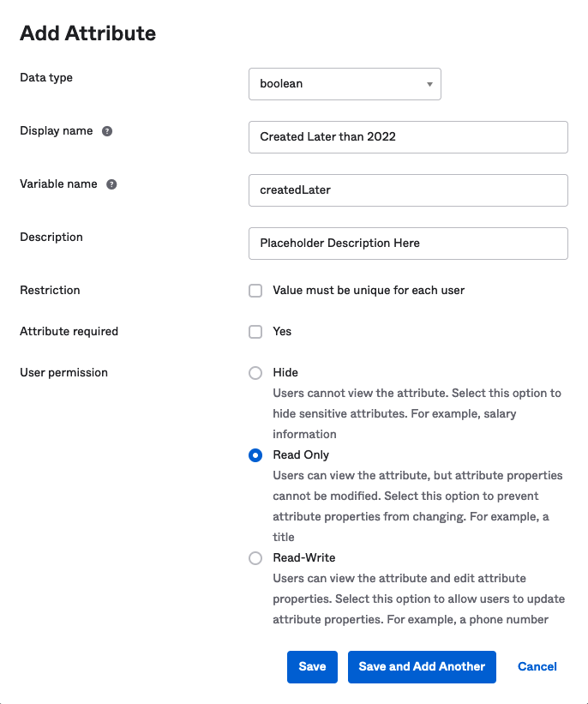Screen dimensions: 588x704
Task: Select the boolean data type combo box
Action: [345, 84]
